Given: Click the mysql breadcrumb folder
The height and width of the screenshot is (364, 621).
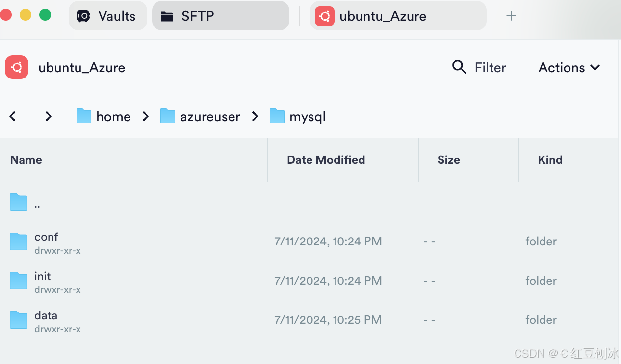Looking at the screenshot, I should point(298,116).
